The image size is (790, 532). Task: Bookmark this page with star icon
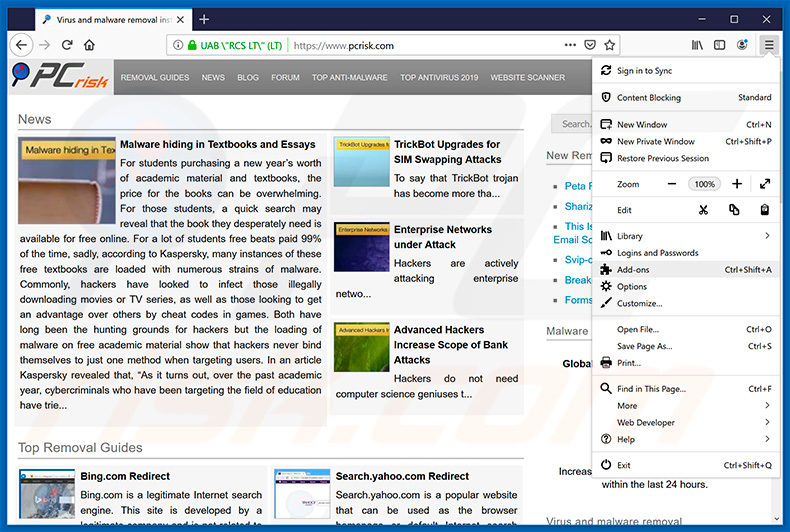(x=609, y=45)
